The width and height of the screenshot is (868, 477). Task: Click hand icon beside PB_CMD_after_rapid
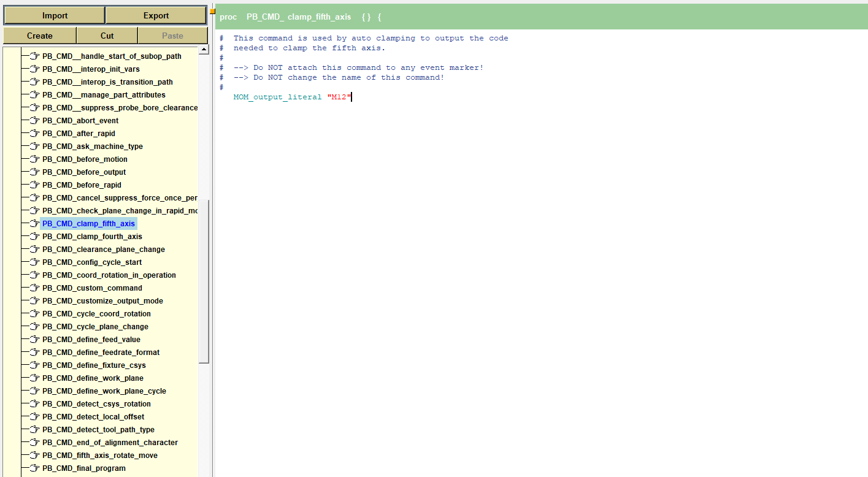coord(34,134)
